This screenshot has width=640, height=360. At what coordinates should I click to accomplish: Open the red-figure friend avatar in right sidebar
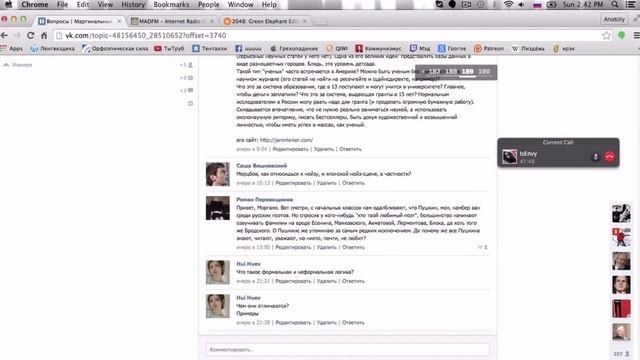pyautogui.click(x=621, y=237)
